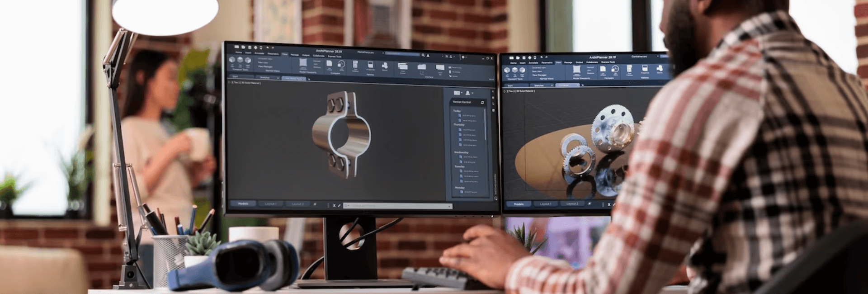Open Tool Palettes on right monitor

coord(629,69)
